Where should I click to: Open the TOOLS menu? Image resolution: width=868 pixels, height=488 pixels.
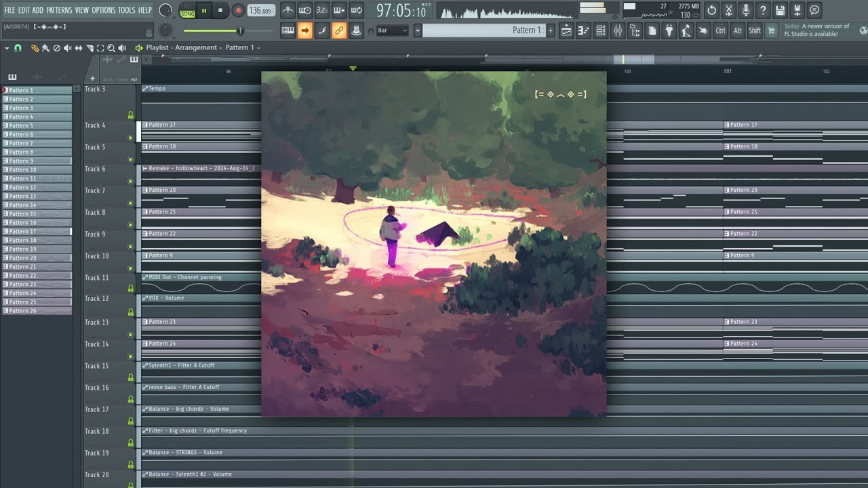coord(127,10)
